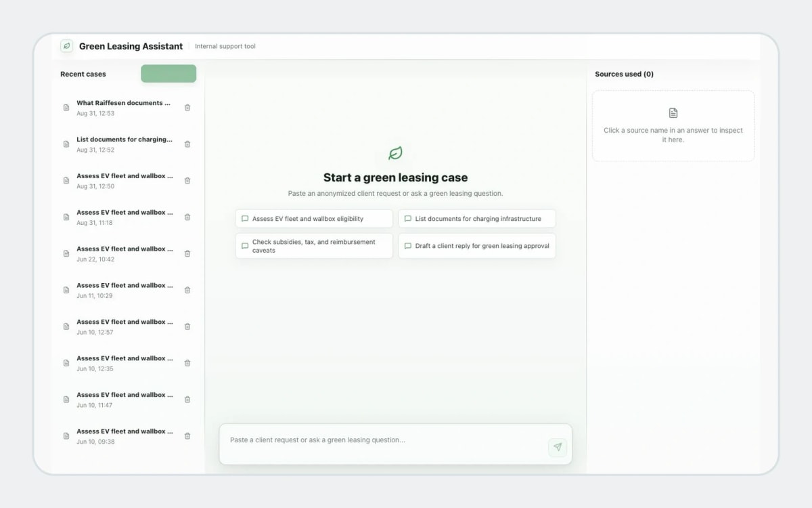Delete the case dated Jun 10, 12:57

(187, 327)
